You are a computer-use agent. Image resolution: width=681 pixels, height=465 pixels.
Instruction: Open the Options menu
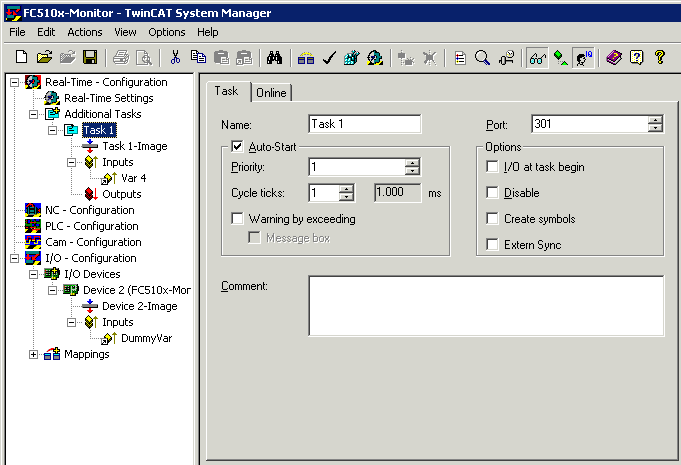click(167, 32)
